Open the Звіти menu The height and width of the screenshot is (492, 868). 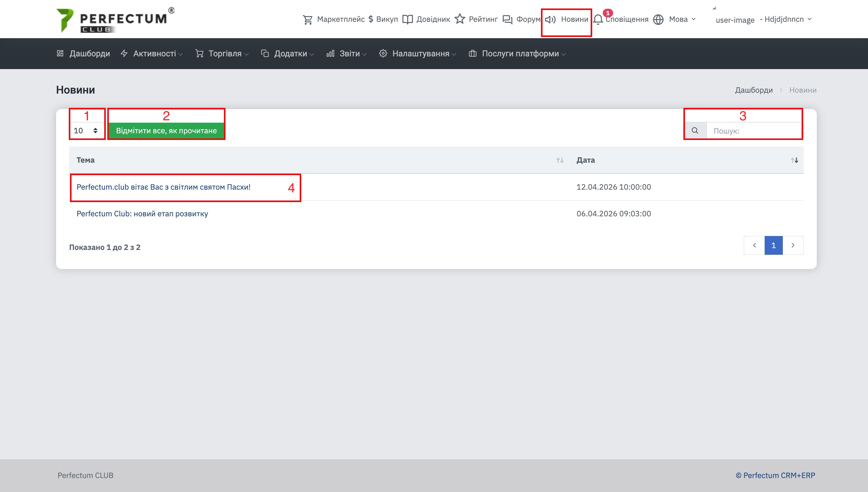pyautogui.click(x=349, y=54)
